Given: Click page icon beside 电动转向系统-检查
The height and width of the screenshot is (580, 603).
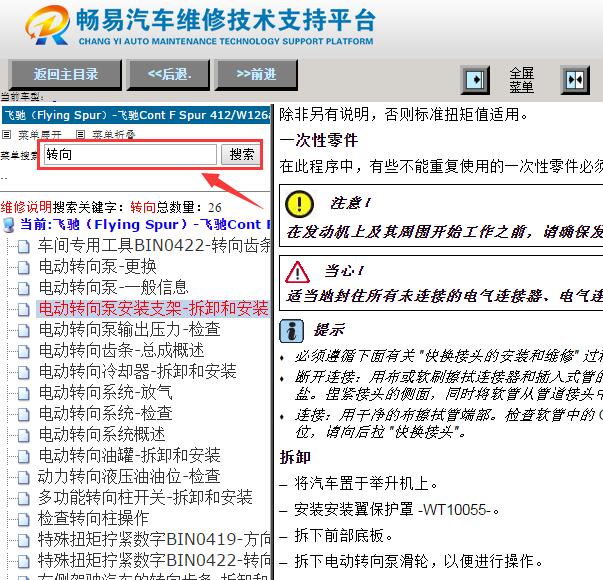Looking at the screenshot, I should [23, 414].
